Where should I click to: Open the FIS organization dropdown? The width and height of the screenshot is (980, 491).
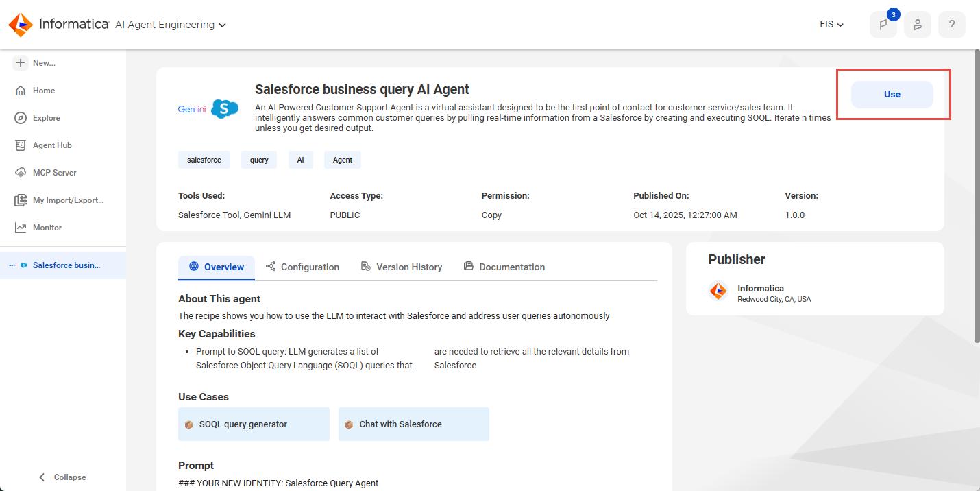832,25
